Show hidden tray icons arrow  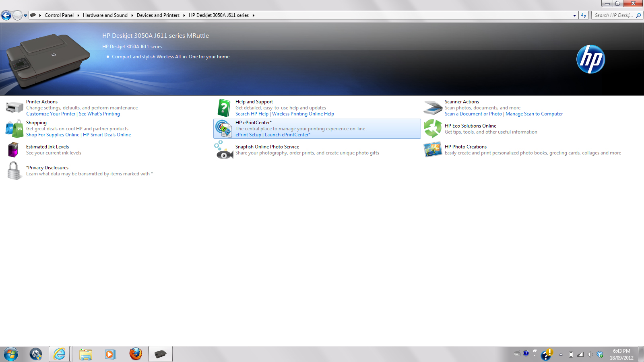pyautogui.click(x=561, y=354)
